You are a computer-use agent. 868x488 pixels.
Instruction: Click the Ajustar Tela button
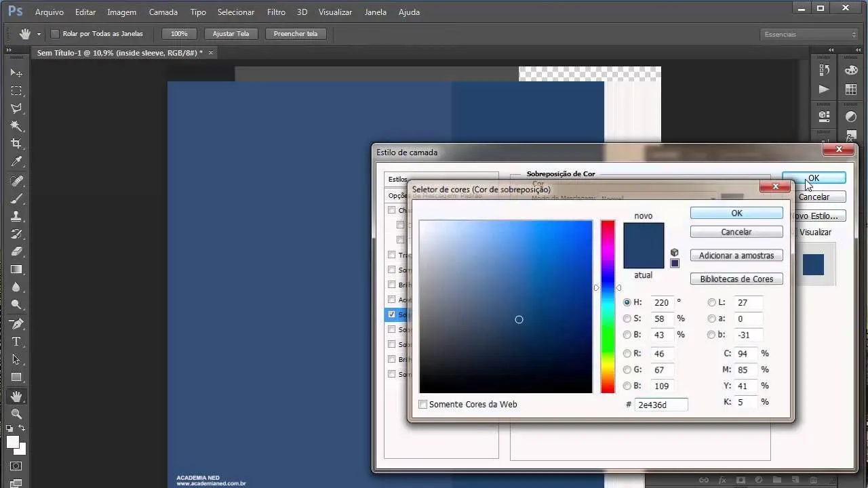[231, 34]
